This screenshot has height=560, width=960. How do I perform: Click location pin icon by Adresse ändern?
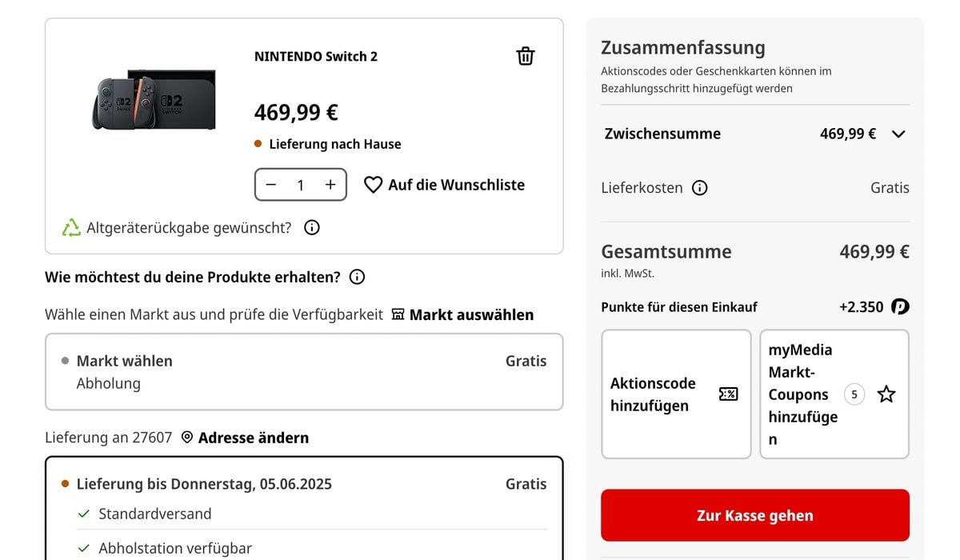(x=187, y=438)
